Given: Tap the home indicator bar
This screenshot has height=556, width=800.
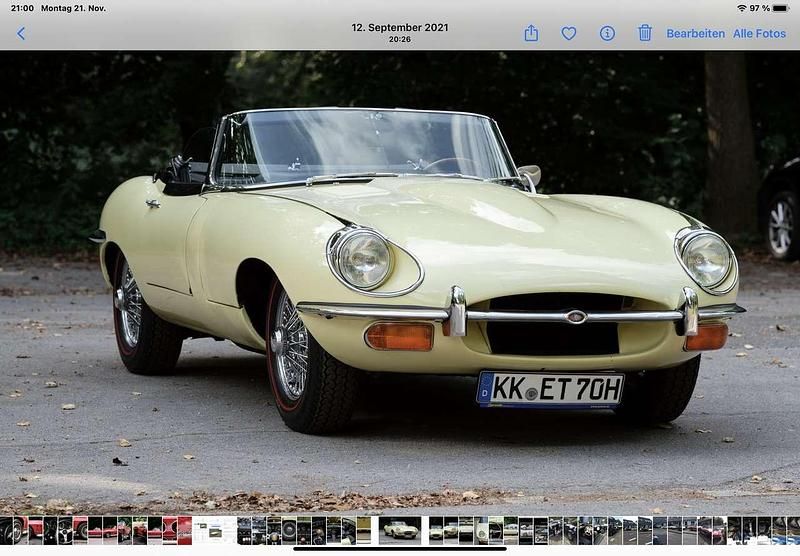Looking at the screenshot, I should (400, 549).
